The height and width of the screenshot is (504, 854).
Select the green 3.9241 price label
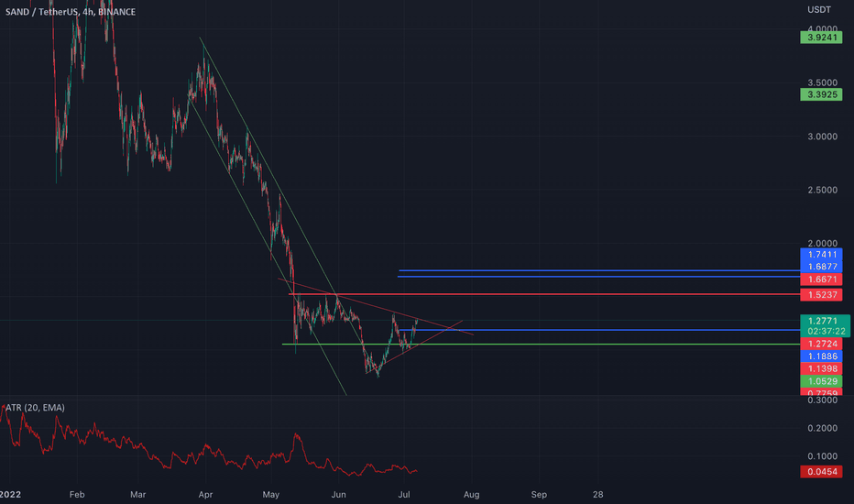[821, 38]
